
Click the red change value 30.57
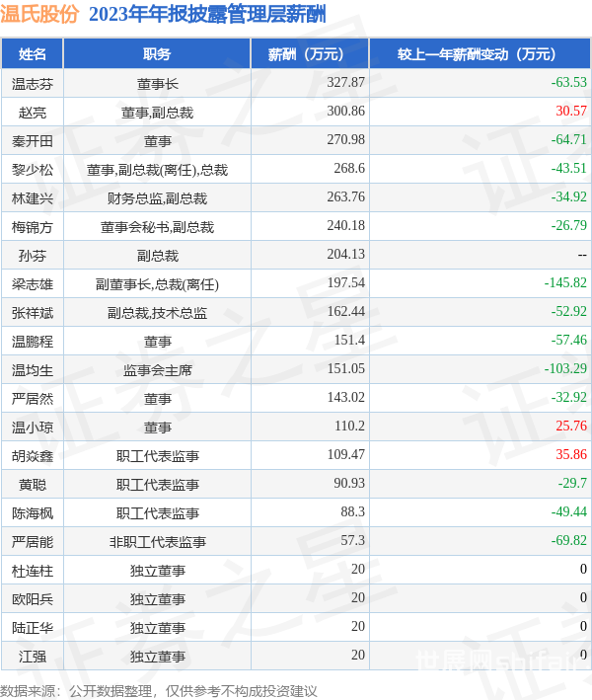(x=570, y=112)
